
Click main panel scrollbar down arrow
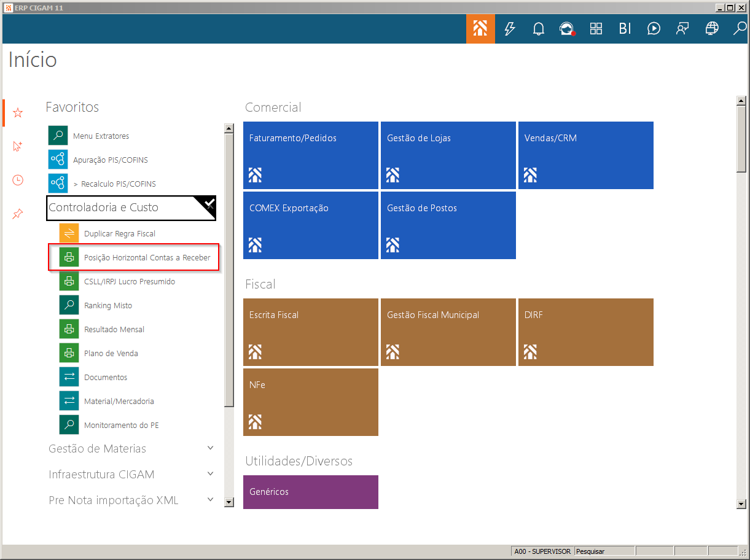pos(741,504)
